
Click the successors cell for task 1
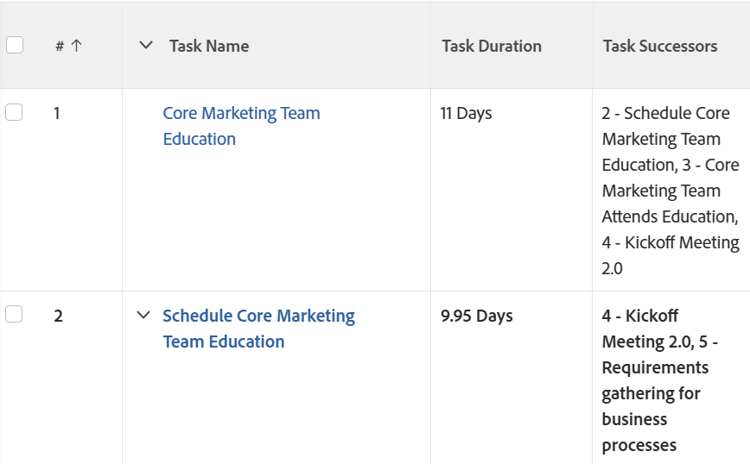(x=670, y=190)
